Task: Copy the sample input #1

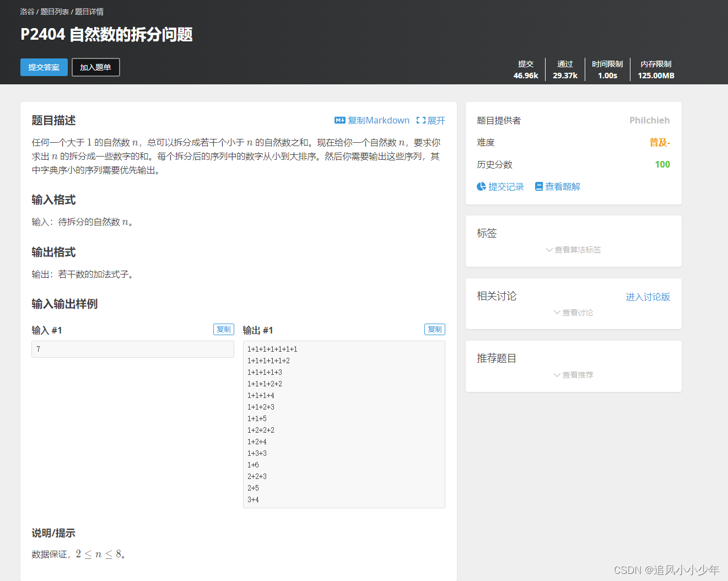Action: pos(224,329)
